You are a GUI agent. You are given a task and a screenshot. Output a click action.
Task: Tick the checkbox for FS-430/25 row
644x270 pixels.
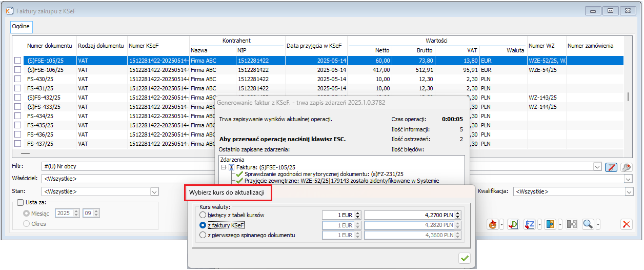point(18,79)
